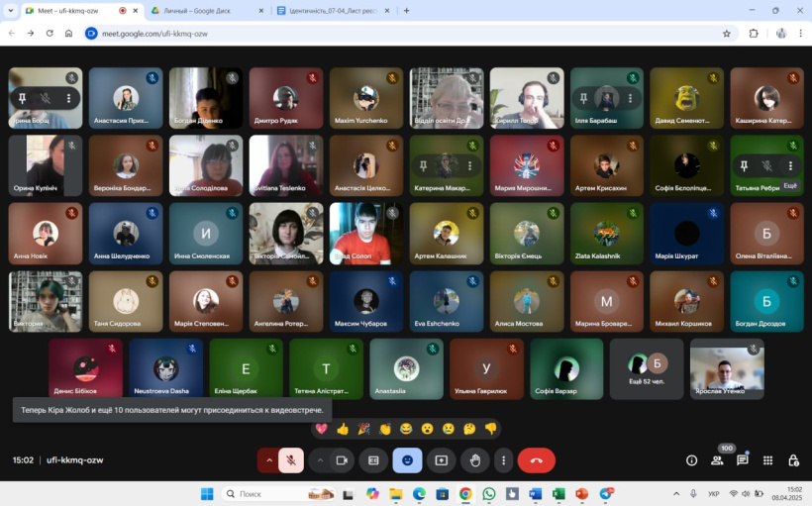Click the send reaction smiley button
Image resolution: width=812 pixels, height=506 pixels.
click(x=407, y=460)
